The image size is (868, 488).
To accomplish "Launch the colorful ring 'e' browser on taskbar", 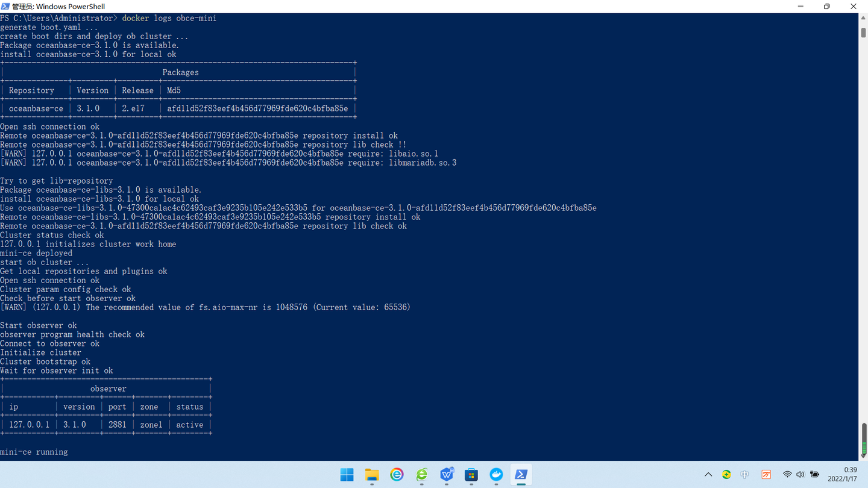I will (397, 475).
